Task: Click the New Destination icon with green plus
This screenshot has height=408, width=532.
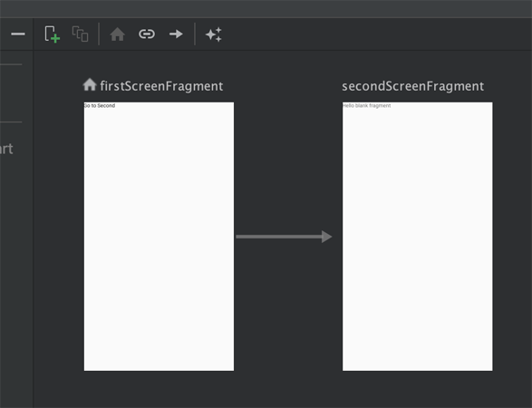Action: point(53,34)
